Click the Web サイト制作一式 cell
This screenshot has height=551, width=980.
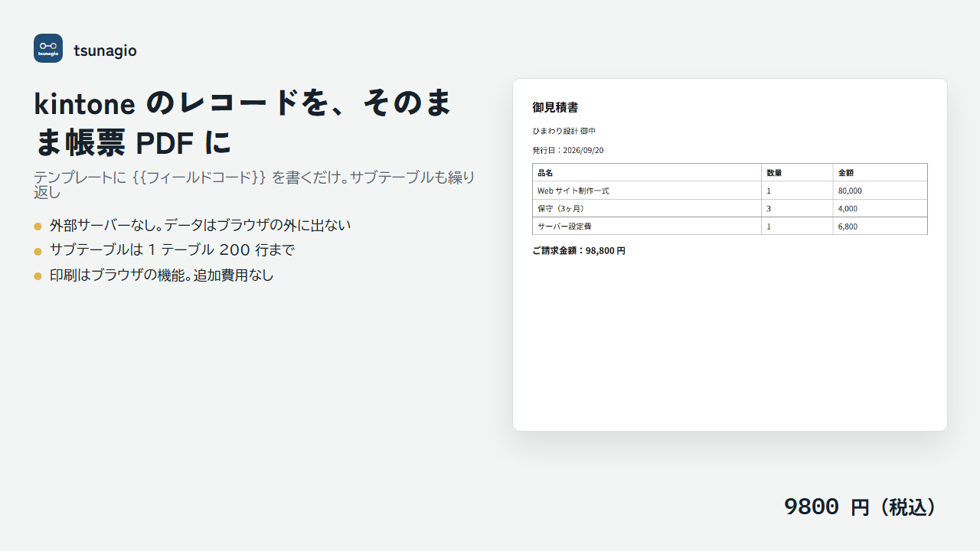pyautogui.click(x=647, y=191)
